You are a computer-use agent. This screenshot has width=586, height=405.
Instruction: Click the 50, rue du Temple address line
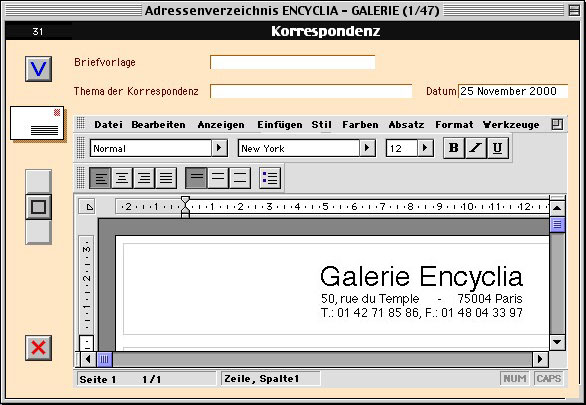click(x=422, y=299)
